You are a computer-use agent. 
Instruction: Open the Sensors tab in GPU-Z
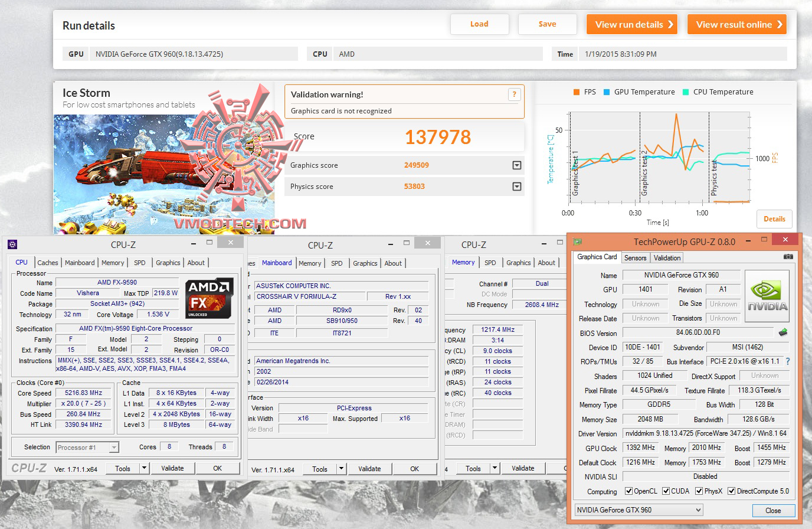tap(636, 257)
